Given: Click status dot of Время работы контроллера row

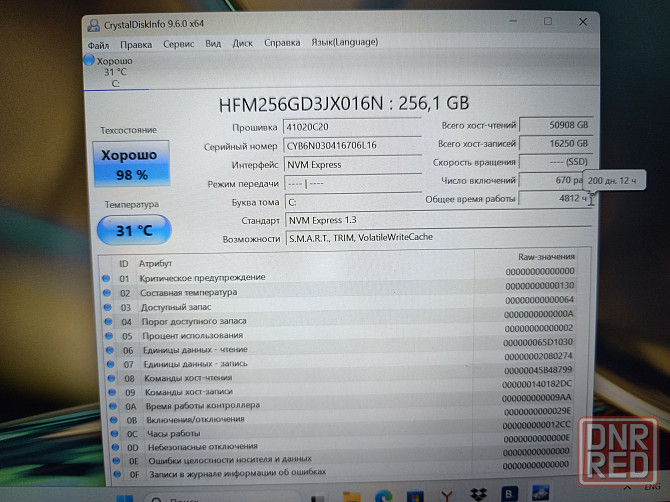Looking at the screenshot, I should point(113,406).
